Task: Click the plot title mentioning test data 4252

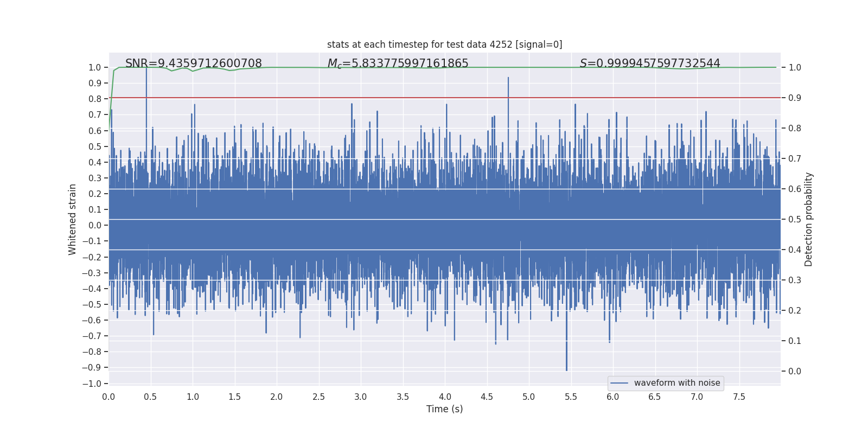Action: [444, 44]
